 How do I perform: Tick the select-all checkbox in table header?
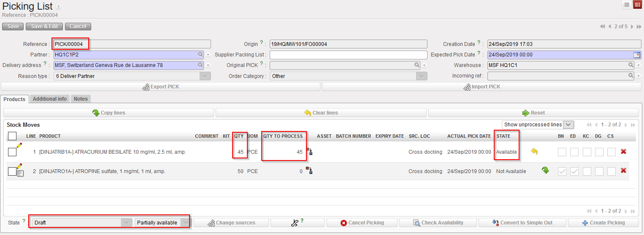click(12, 136)
